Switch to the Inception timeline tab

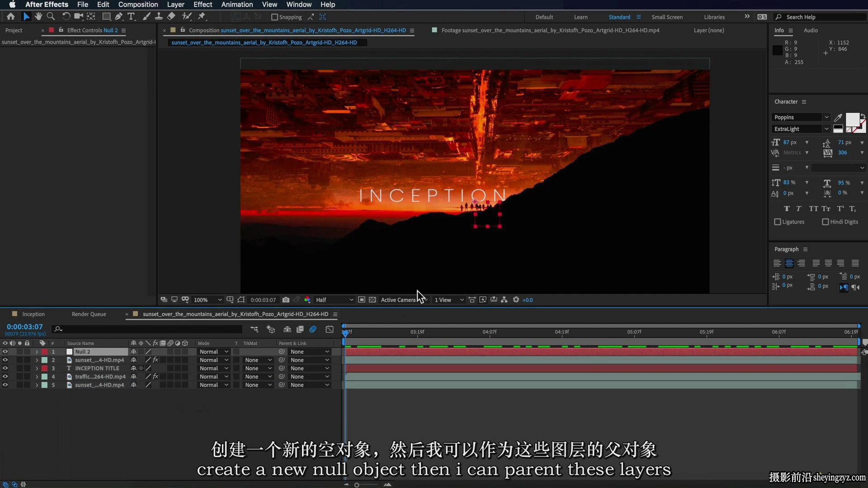[x=33, y=314]
